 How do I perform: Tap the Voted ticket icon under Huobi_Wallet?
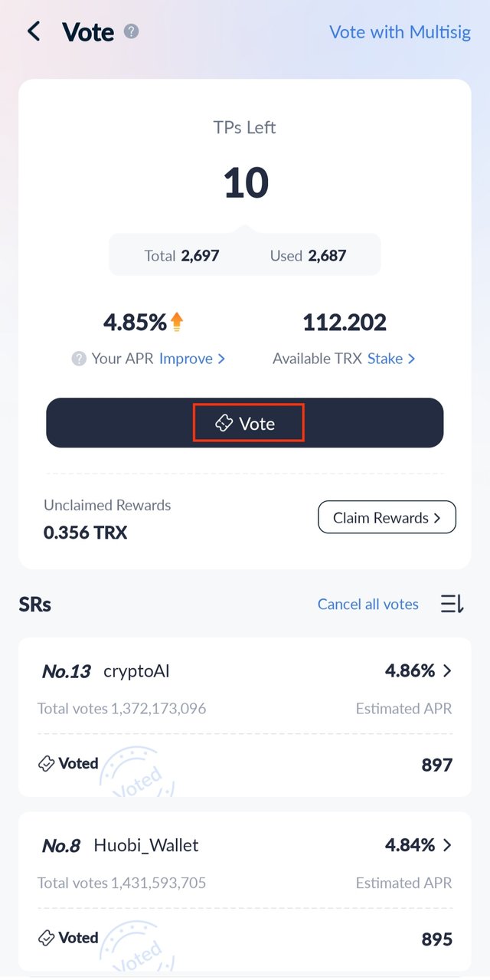coord(47,938)
